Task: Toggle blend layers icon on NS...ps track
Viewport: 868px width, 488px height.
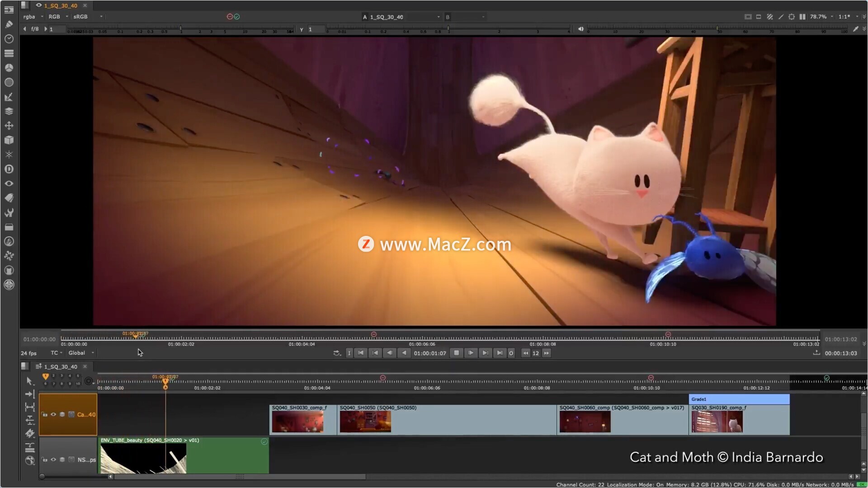Action: coord(62,460)
